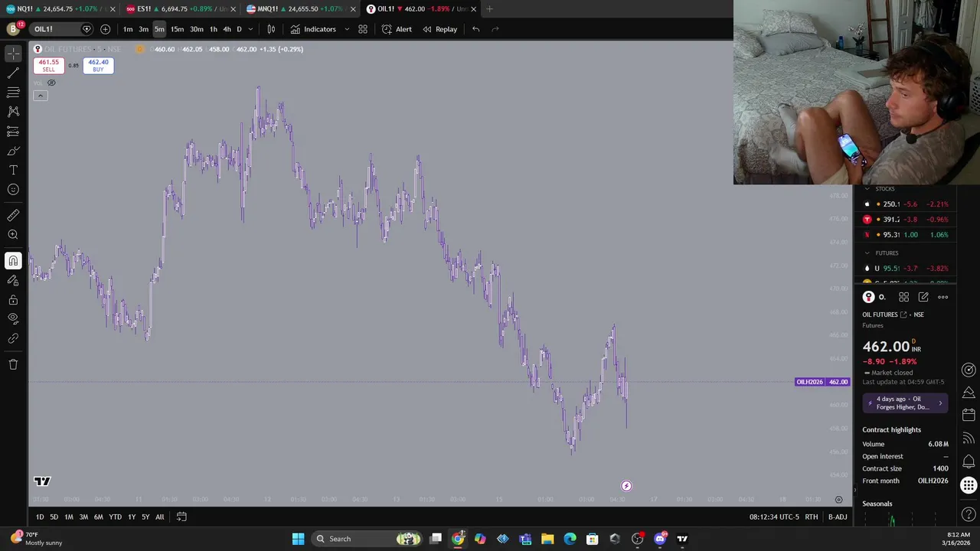The height and width of the screenshot is (551, 980).
Task: Toggle hide all drawings eye icon
Action: 13,318
